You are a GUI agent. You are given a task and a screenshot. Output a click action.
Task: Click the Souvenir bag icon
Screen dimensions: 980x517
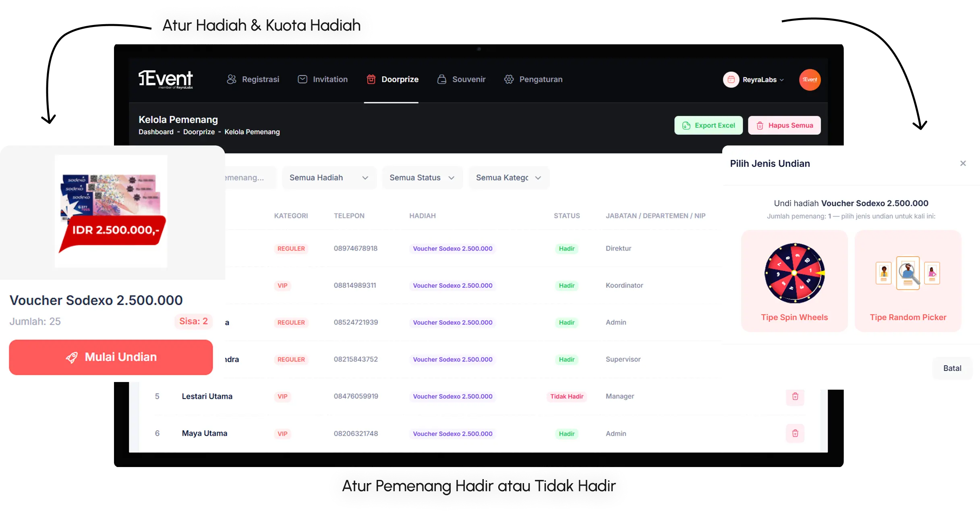coord(442,79)
